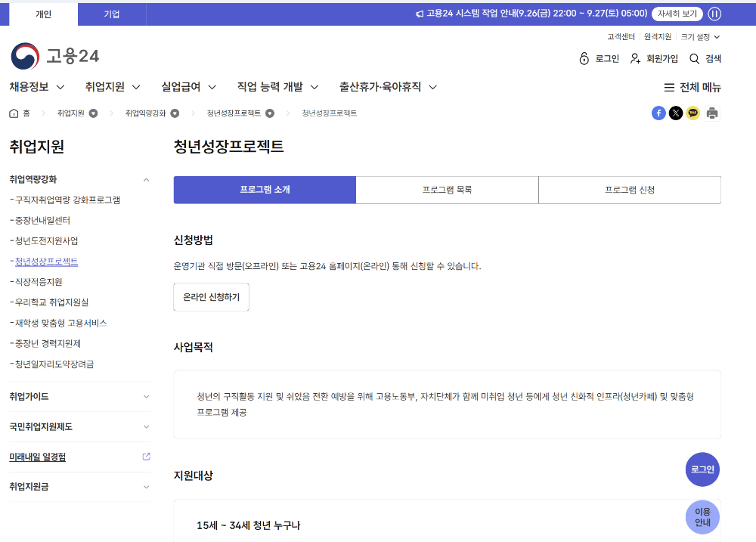Click the 온라인 신청하기 button
Image resolution: width=756 pixels, height=542 pixels.
[x=211, y=297]
